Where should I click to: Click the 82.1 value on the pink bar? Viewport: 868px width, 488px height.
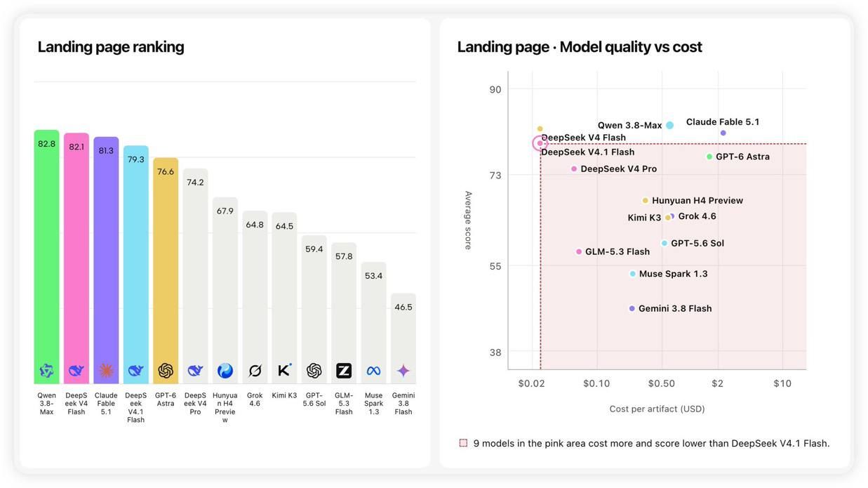[x=76, y=147]
